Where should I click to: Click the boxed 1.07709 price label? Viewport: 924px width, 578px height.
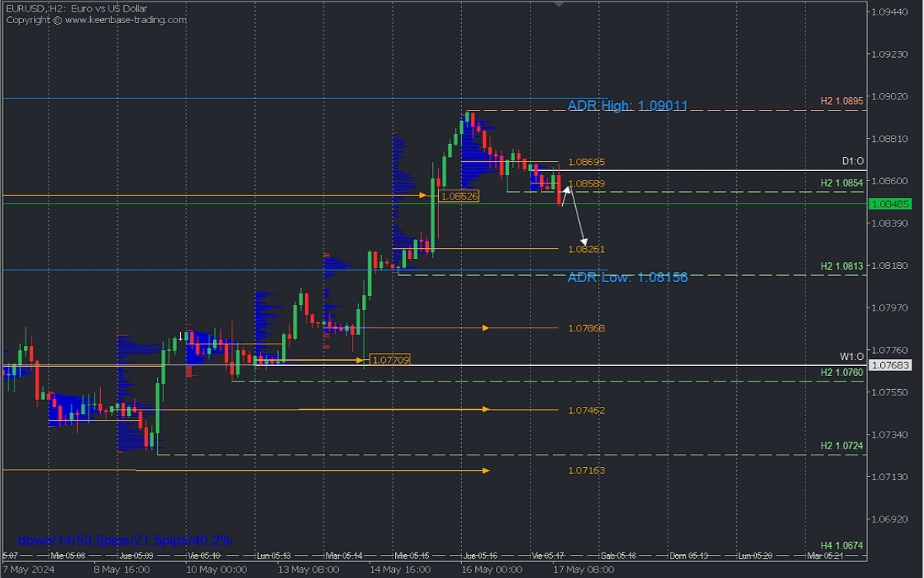click(x=390, y=359)
